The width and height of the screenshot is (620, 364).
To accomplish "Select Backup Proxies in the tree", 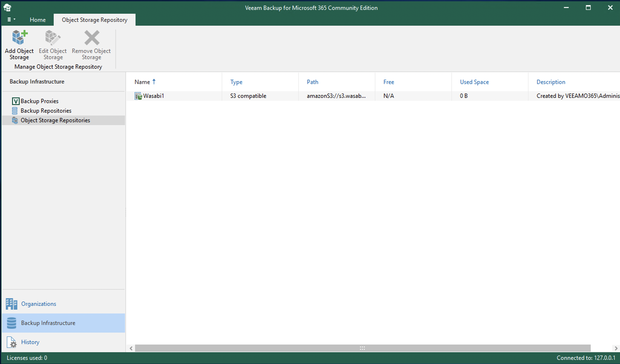I will [x=39, y=101].
